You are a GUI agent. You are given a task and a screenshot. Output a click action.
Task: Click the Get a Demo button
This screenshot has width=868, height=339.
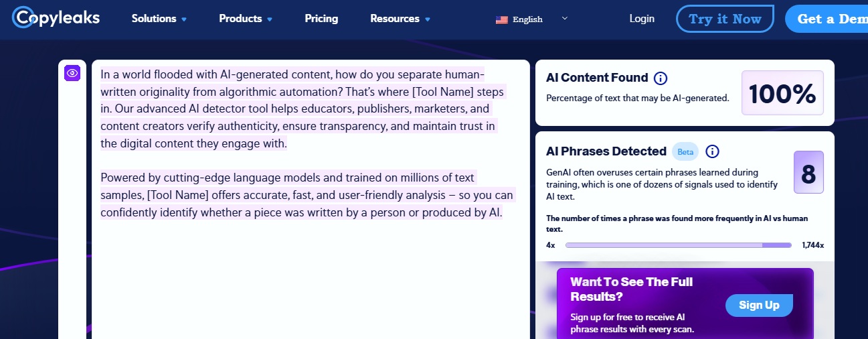(x=827, y=19)
